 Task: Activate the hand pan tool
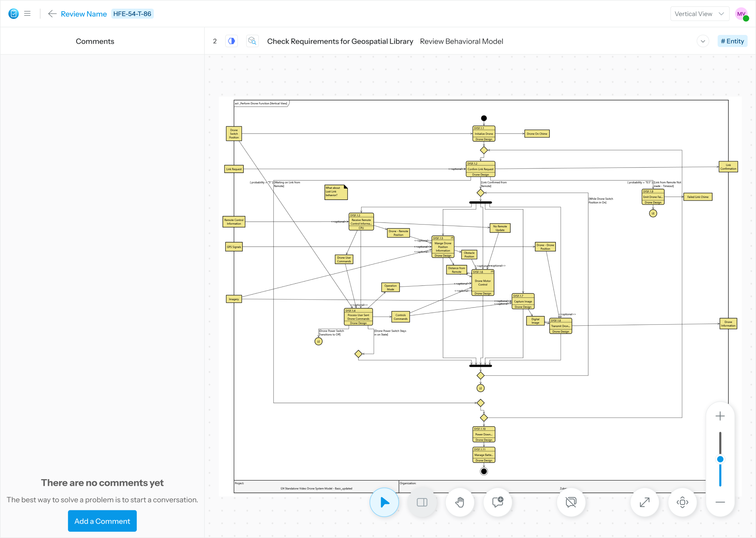click(x=460, y=502)
